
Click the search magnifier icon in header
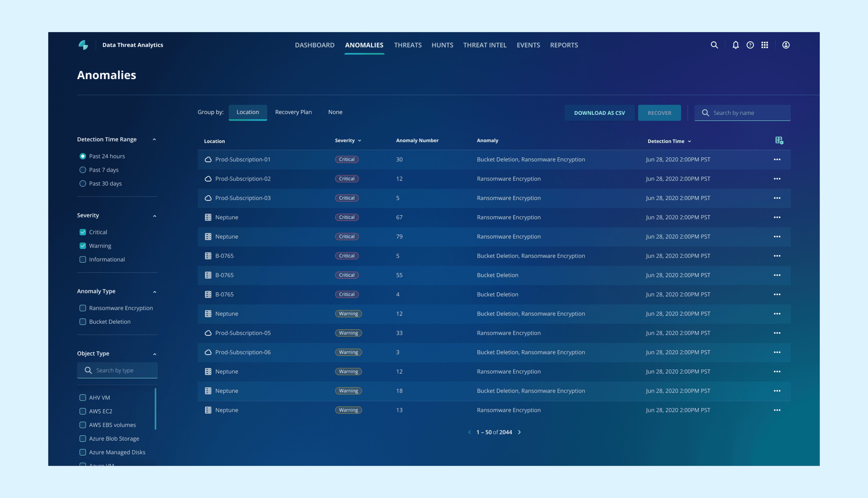coord(714,45)
